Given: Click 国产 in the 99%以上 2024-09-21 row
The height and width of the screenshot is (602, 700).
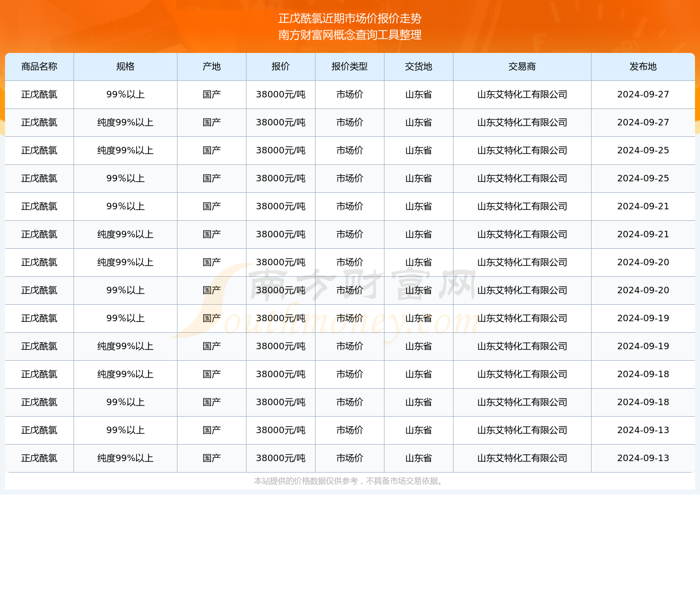Looking at the screenshot, I should (x=212, y=206).
